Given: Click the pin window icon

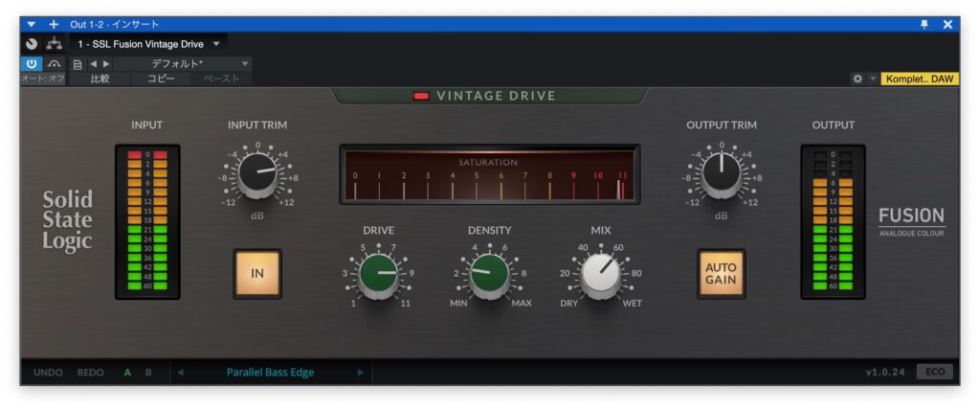Looking at the screenshot, I should point(924,24).
